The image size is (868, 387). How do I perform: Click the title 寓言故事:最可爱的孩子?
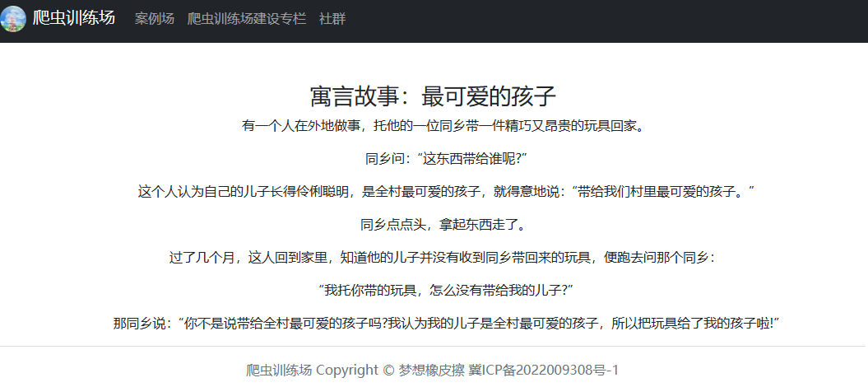pyautogui.click(x=434, y=96)
